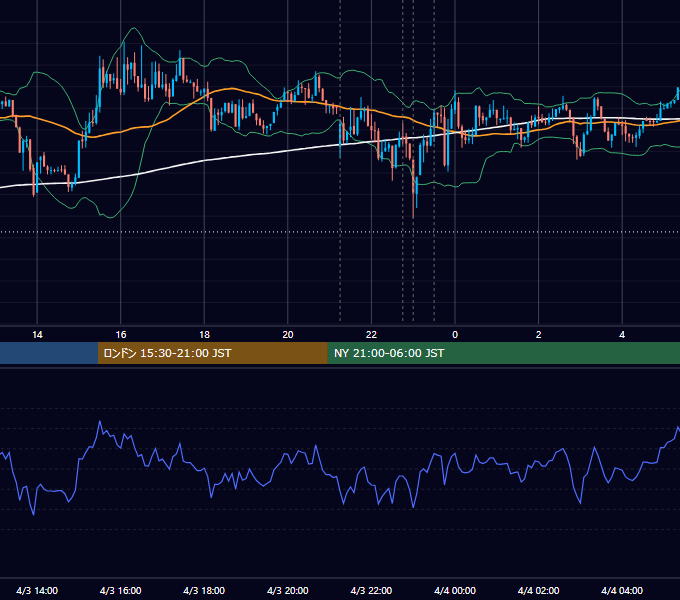Click the 4/3 16:00 label on oscillator axis
680x600 pixels.
121,590
